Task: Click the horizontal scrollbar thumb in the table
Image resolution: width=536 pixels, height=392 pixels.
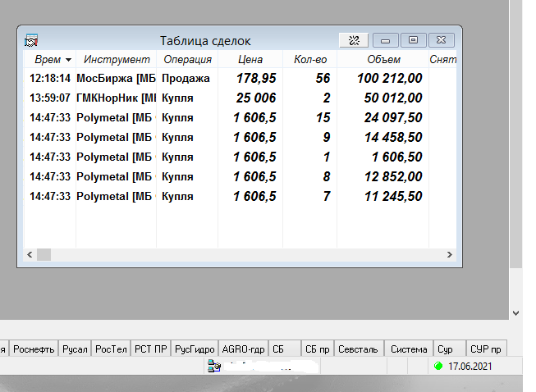Action: pos(44,255)
